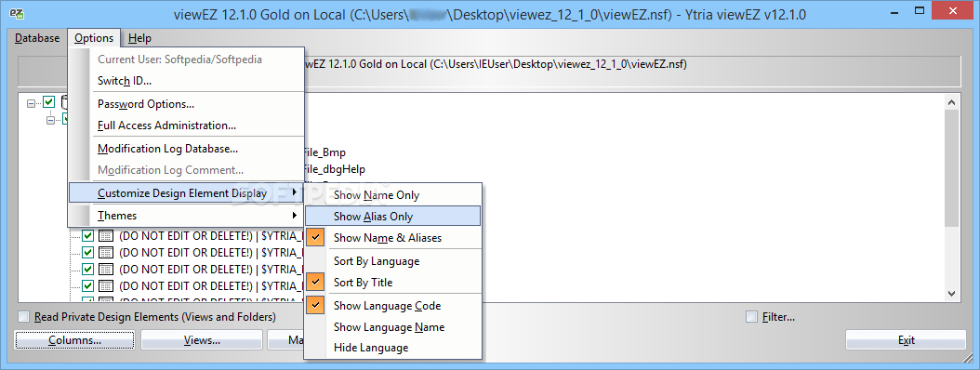980x370 pixels.
Task: Click the File_Bmp text in the list
Action: (324, 152)
